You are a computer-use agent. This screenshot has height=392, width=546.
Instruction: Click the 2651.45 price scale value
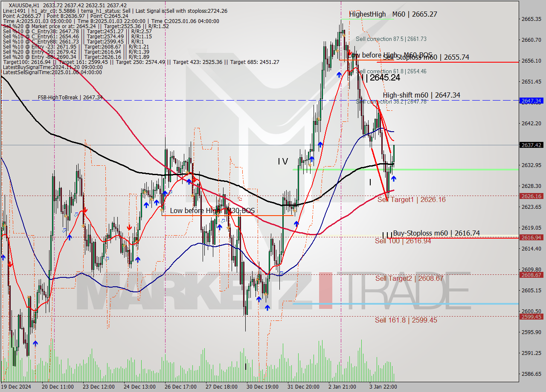point(531,81)
